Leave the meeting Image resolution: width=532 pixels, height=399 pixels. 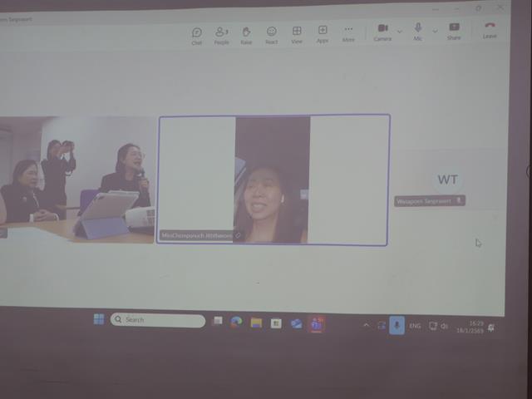coord(490,30)
